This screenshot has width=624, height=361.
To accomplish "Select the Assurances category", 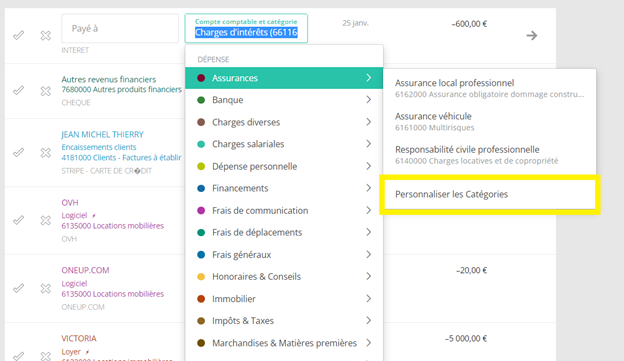I will (284, 78).
